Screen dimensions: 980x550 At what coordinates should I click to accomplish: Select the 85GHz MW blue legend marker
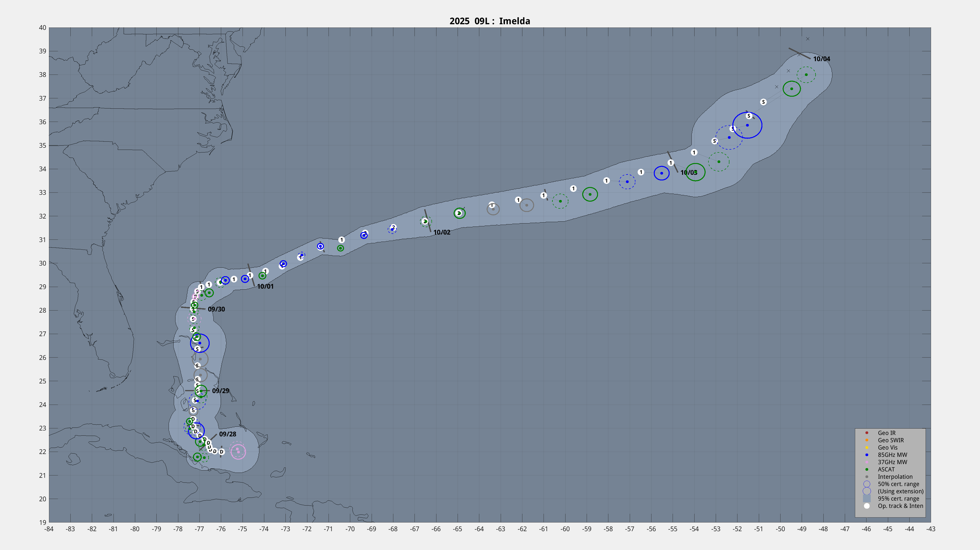[x=867, y=454]
